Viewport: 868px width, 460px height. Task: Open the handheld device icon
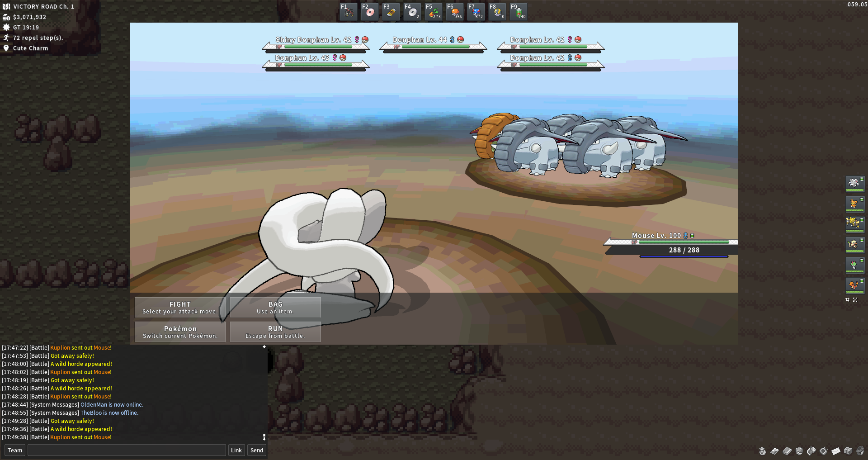[x=811, y=451]
